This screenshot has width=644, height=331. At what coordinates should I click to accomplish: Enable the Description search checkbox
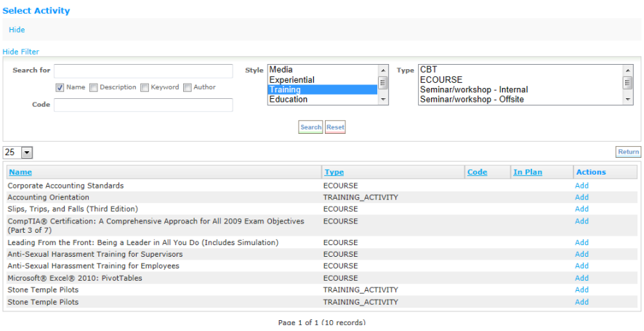94,87
